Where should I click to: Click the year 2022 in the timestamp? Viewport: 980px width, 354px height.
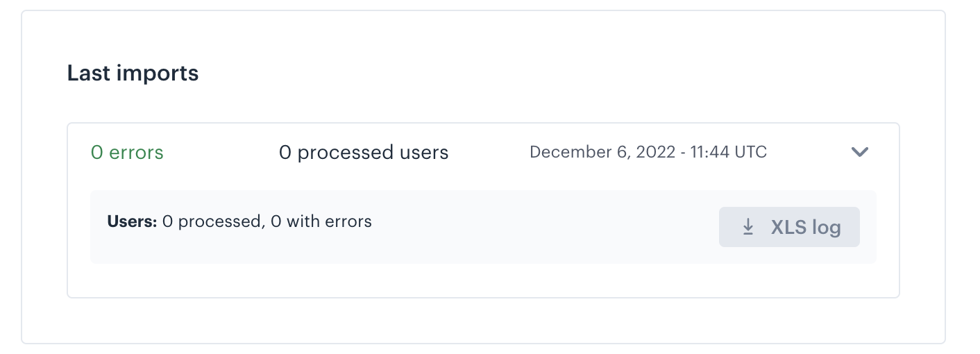[656, 152]
